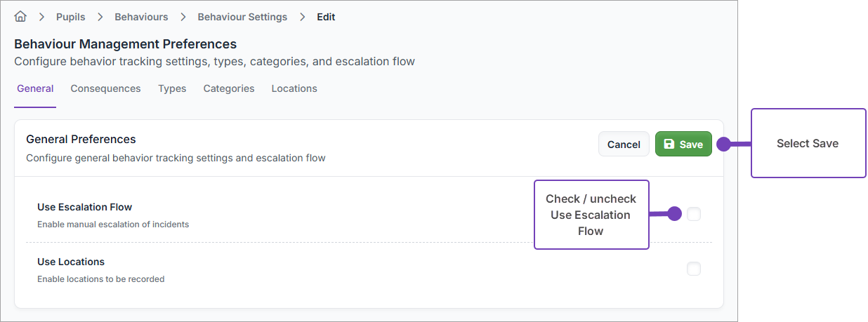Click the Edit breadcrumb item
Image resolution: width=868 pixels, height=322 pixels.
point(326,17)
